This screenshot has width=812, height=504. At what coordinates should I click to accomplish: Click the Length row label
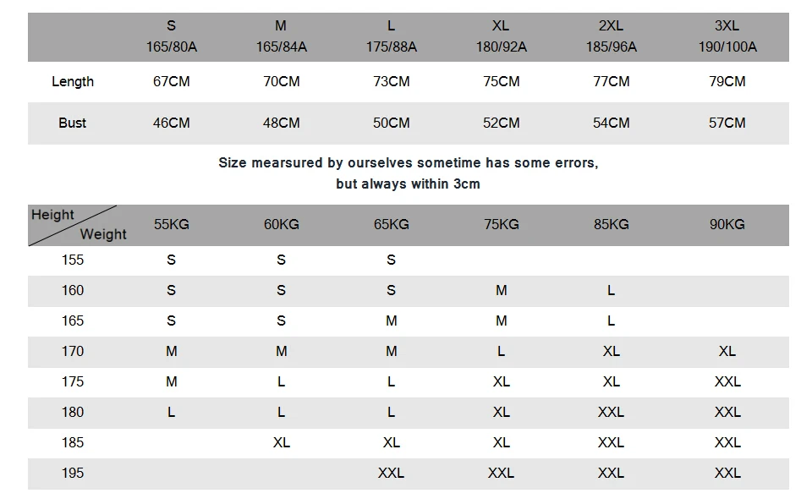click(73, 82)
